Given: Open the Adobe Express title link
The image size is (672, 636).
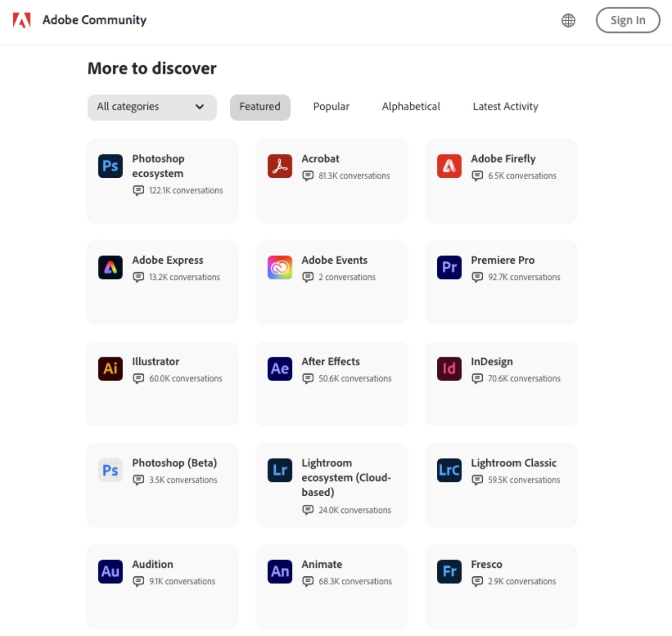Looking at the screenshot, I should (168, 260).
